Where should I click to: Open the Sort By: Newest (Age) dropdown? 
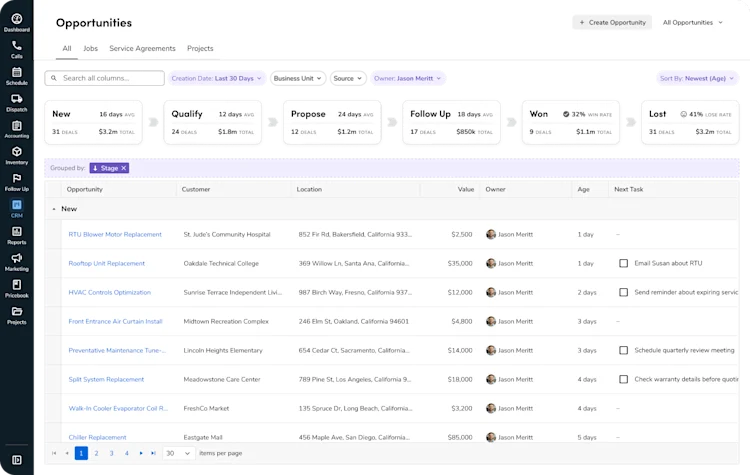point(697,78)
